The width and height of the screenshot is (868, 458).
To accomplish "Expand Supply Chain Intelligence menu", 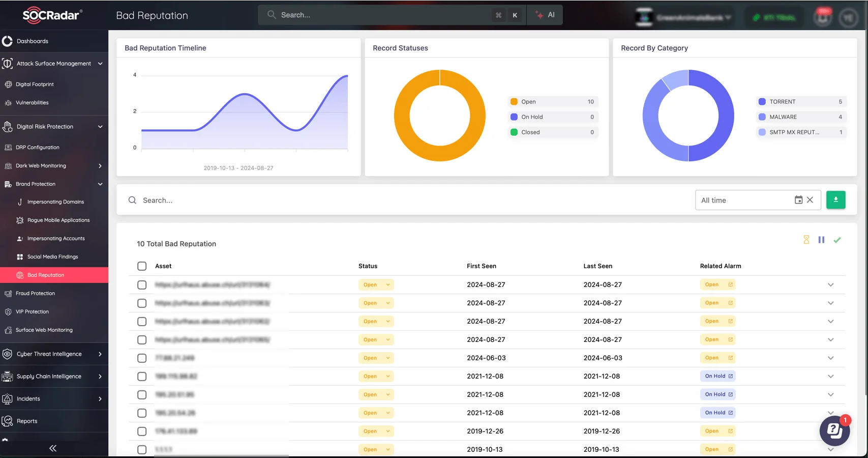I will pyautogui.click(x=100, y=377).
